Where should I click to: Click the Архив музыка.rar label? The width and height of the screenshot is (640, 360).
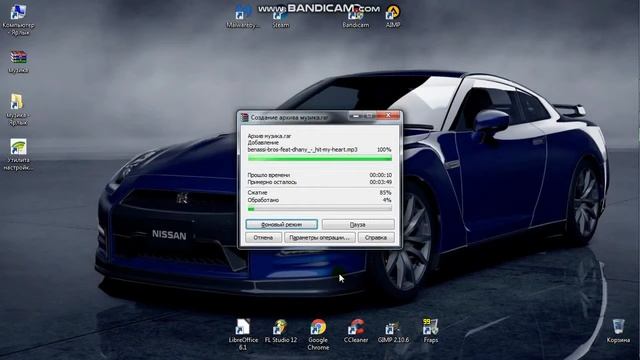coord(269,136)
